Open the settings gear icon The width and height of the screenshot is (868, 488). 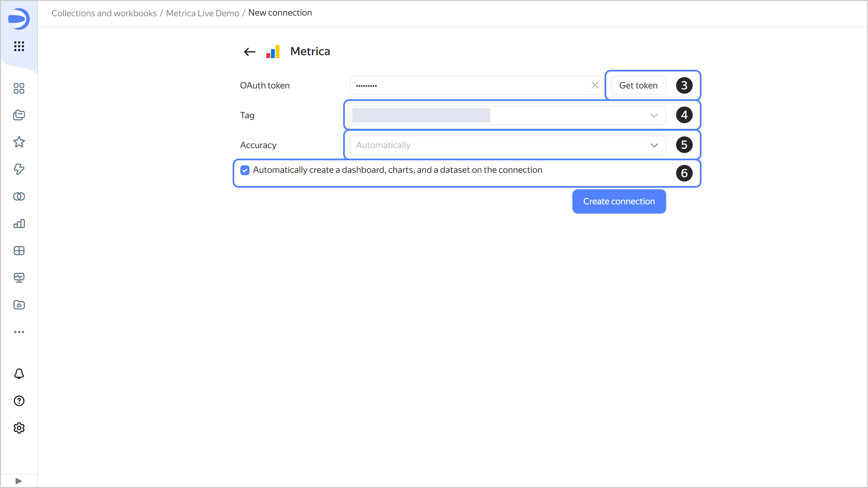19,428
